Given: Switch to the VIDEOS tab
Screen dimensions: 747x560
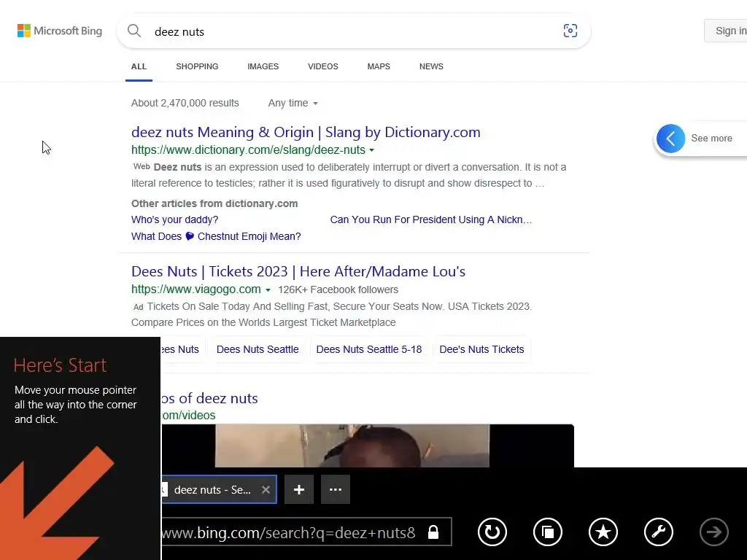Looking at the screenshot, I should [x=323, y=66].
